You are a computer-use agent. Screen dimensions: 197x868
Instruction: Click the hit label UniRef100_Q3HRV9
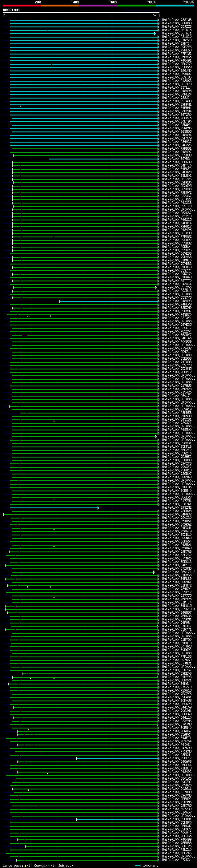177,67
